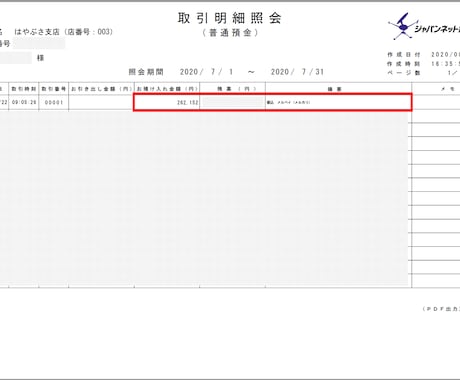Click the (PDF出力) text
Viewport: 460px width, 380px height.
pyautogui.click(x=441, y=309)
